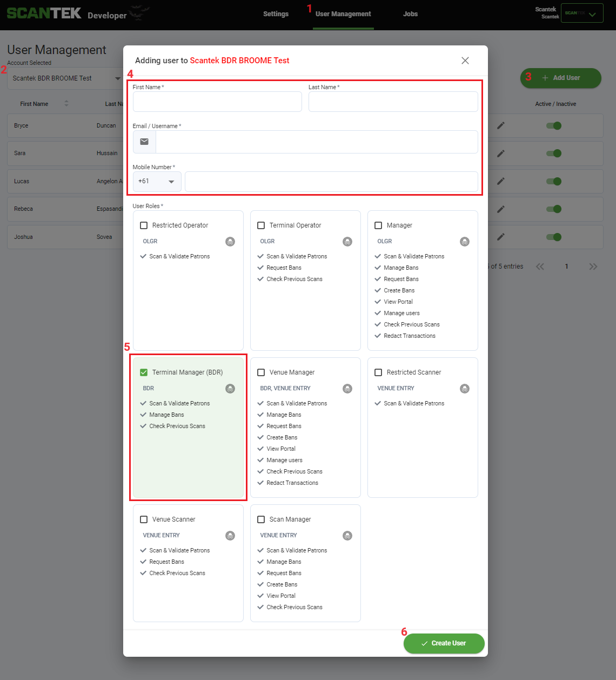Click the pencil edit icon for Bryce
Screen dimensions: 616x680
point(501,125)
